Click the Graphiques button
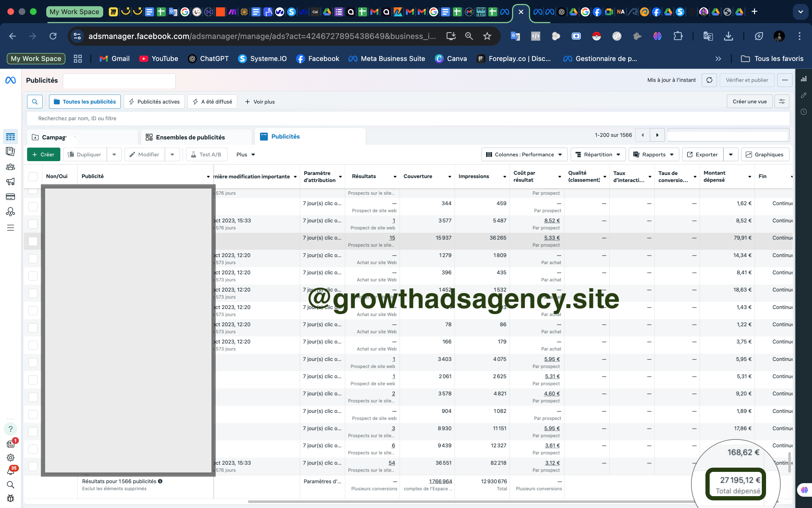 tap(765, 154)
